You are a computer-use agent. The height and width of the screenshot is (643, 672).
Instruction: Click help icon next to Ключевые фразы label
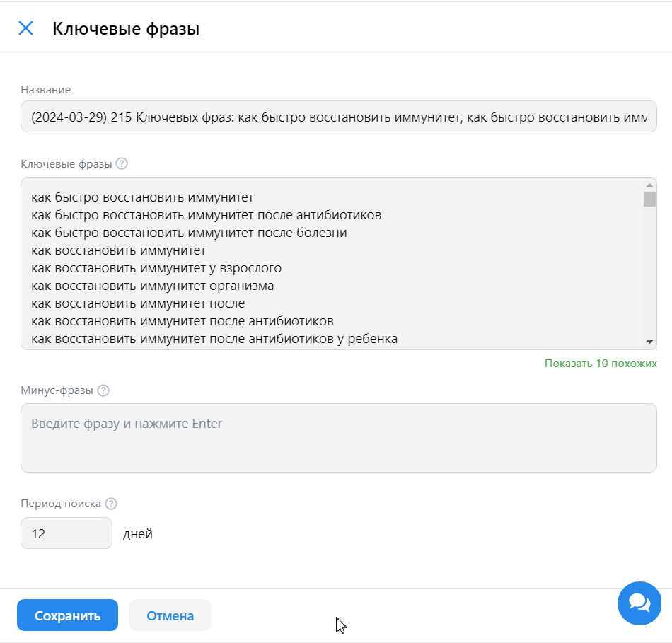point(122,163)
